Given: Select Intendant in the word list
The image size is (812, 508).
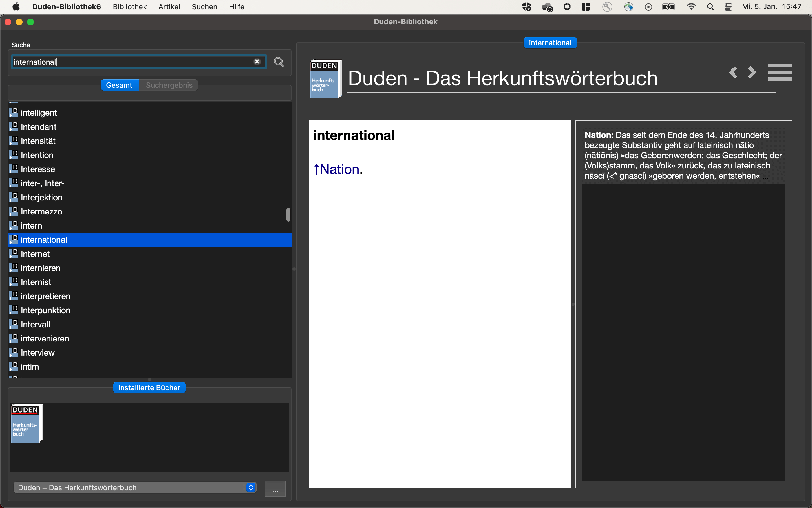Looking at the screenshot, I should point(150,127).
